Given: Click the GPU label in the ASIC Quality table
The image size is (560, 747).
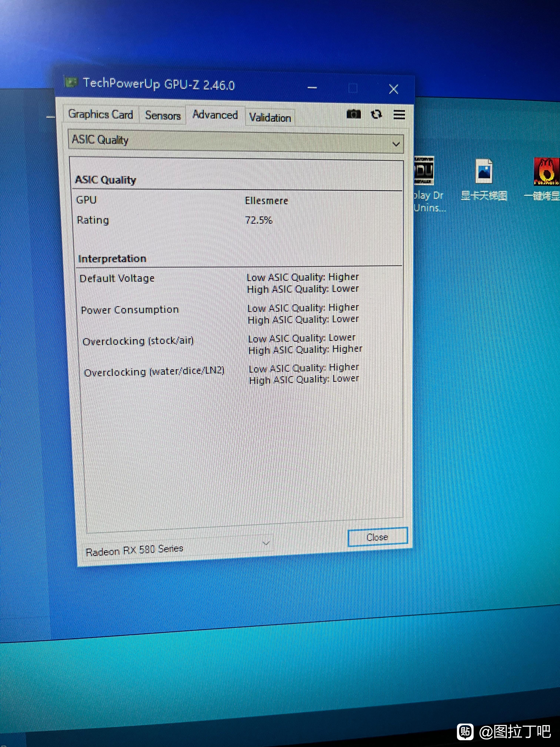Looking at the screenshot, I should coord(86,200).
